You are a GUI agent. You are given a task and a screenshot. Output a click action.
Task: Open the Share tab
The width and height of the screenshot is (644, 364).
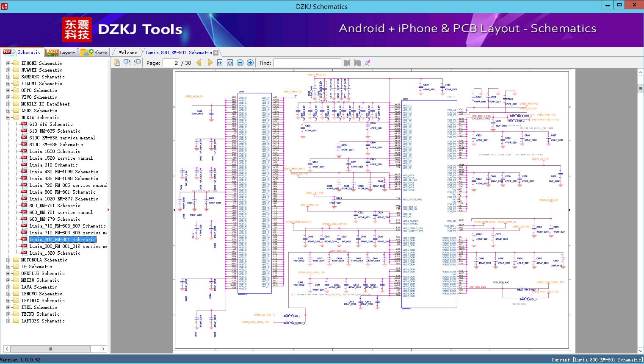click(x=94, y=53)
